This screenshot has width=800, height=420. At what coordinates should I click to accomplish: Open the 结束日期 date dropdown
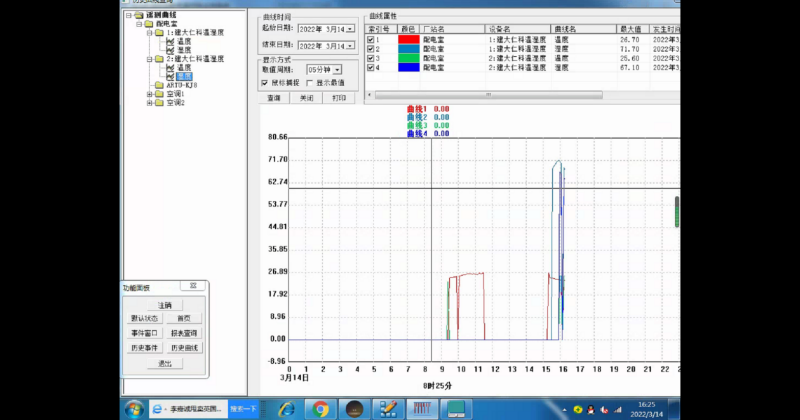[x=350, y=46]
